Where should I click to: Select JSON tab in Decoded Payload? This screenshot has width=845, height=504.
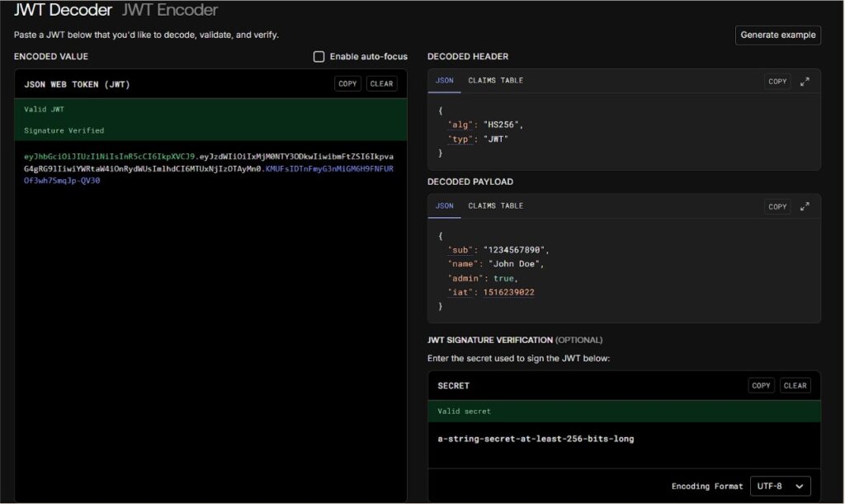[444, 206]
